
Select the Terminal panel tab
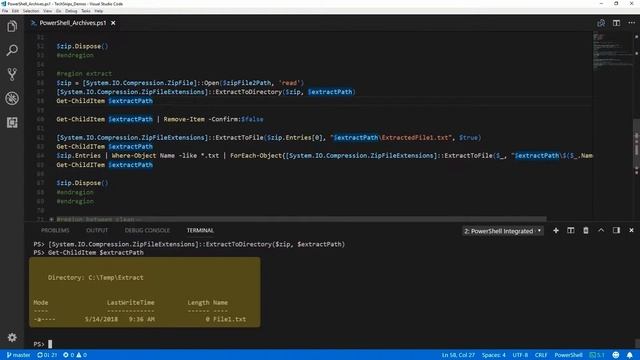coord(200,231)
